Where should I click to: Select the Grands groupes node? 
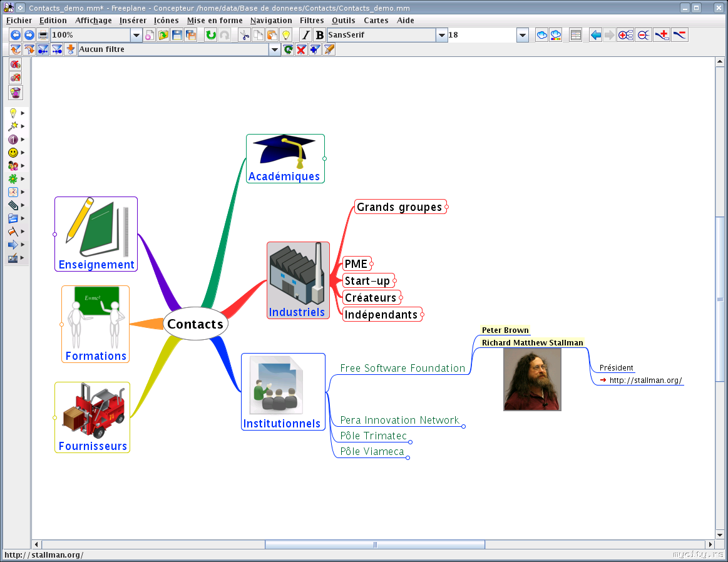pyautogui.click(x=400, y=207)
